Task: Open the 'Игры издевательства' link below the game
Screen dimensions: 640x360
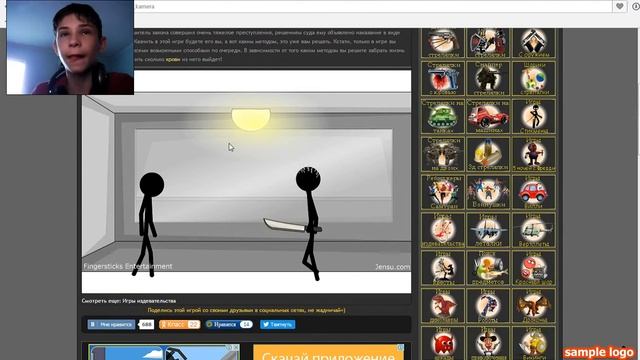Action: pos(149,301)
